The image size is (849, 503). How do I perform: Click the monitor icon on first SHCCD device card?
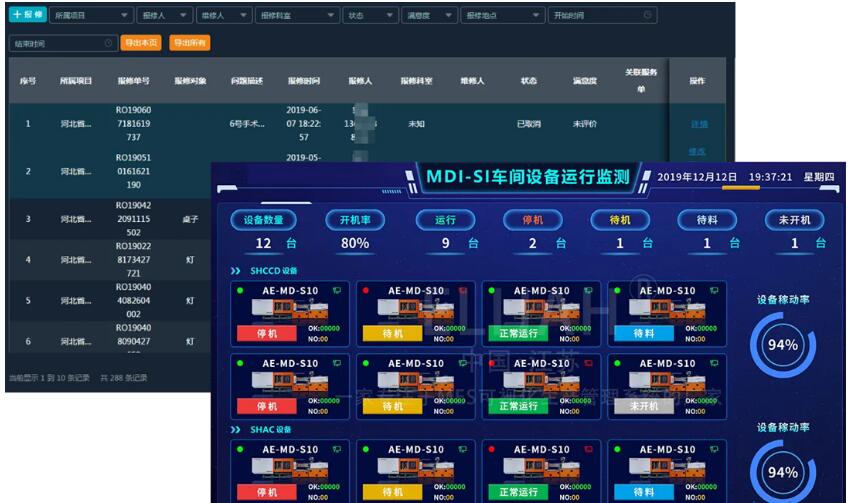(337, 291)
